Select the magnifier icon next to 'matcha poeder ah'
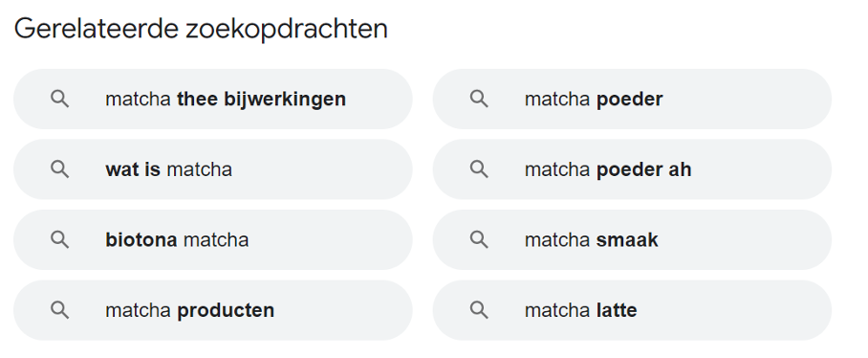The image size is (868, 358). tap(479, 169)
